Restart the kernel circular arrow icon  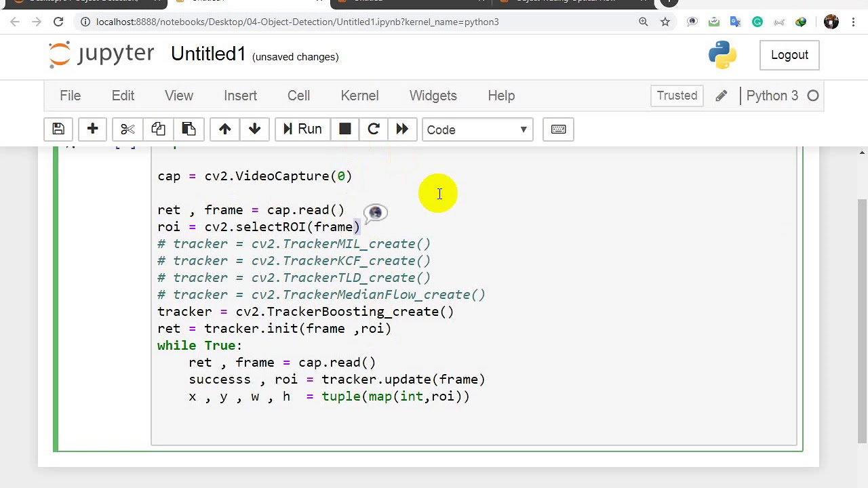[x=373, y=129]
